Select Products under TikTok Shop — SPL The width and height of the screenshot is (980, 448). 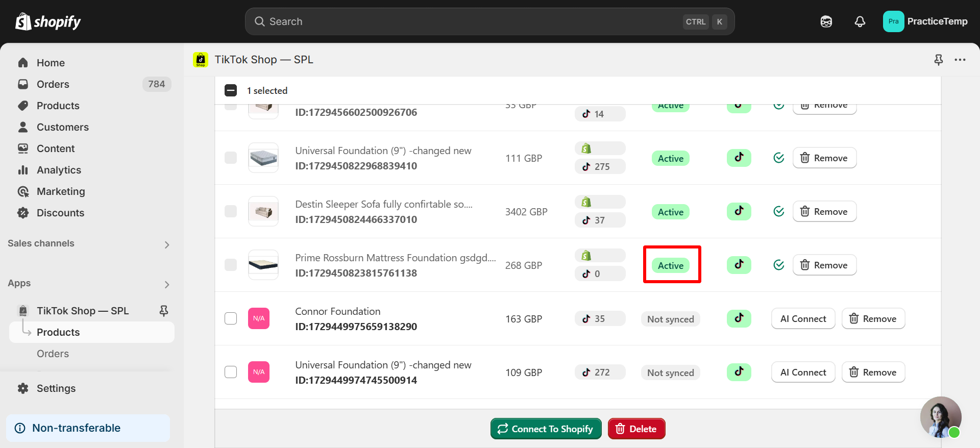[x=92, y=332]
